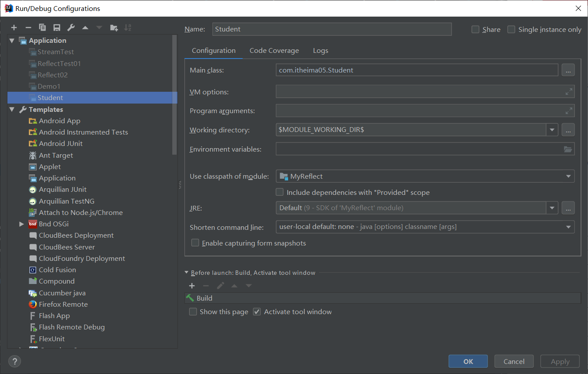
Task: Click the Remove Configuration minus icon
Action: (x=28, y=28)
